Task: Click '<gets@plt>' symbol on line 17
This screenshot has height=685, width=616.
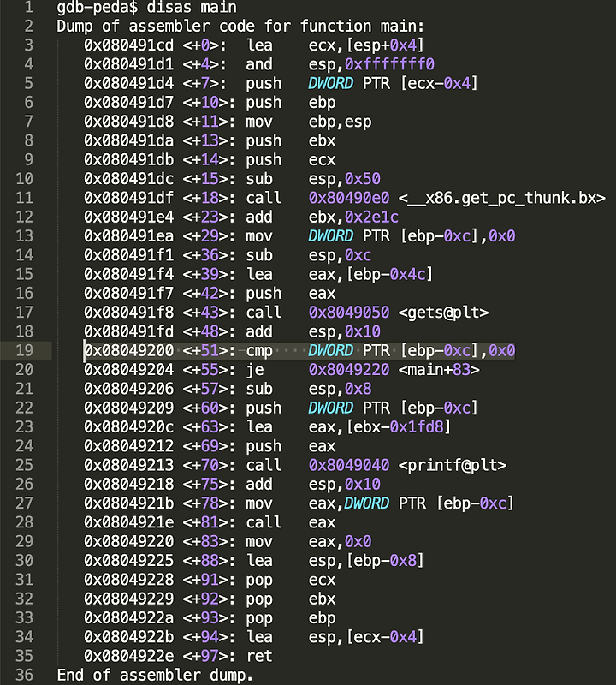Action: click(443, 313)
